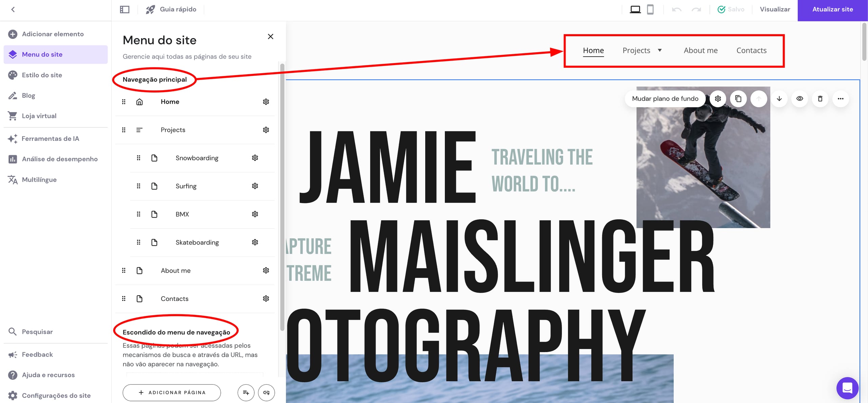Move section down with arrow icon

[x=779, y=99]
